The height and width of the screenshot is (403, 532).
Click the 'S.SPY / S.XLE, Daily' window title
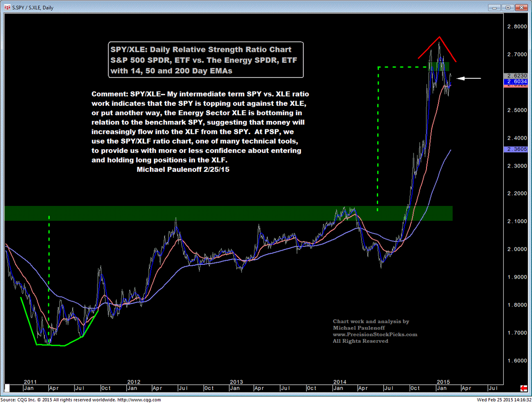[32, 8]
